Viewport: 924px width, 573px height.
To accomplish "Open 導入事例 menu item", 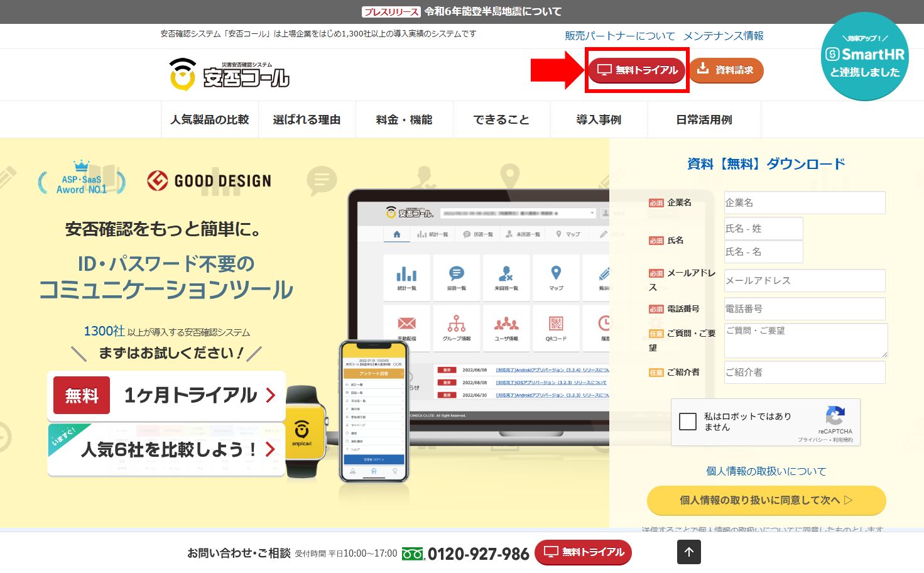I will pos(599,119).
